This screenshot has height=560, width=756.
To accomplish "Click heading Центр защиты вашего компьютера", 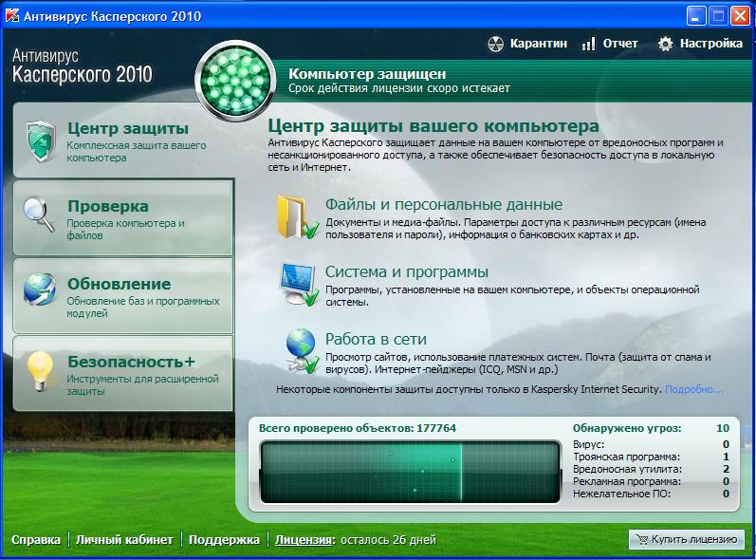I will click(x=433, y=126).
